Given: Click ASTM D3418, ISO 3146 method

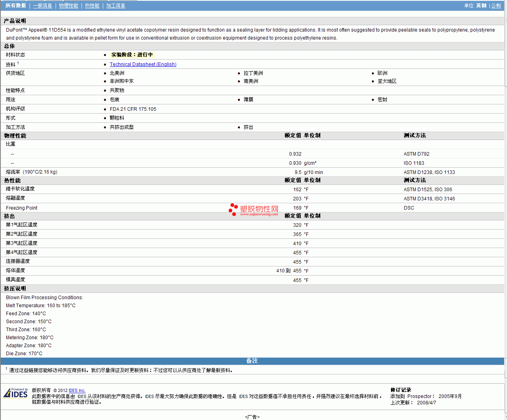Looking at the screenshot, I should click(x=429, y=199).
